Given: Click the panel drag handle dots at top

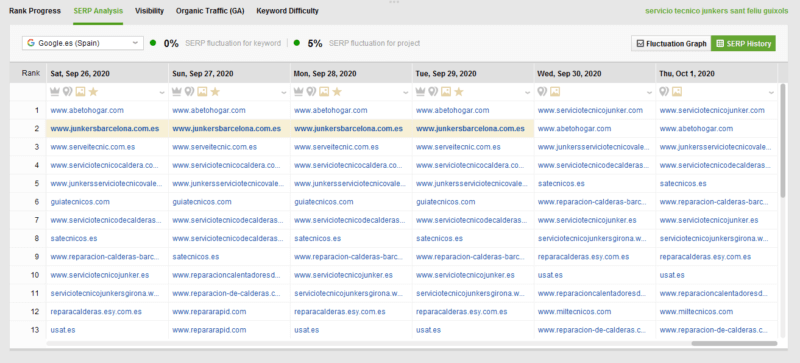Looking at the screenshot, I should (x=394, y=2).
